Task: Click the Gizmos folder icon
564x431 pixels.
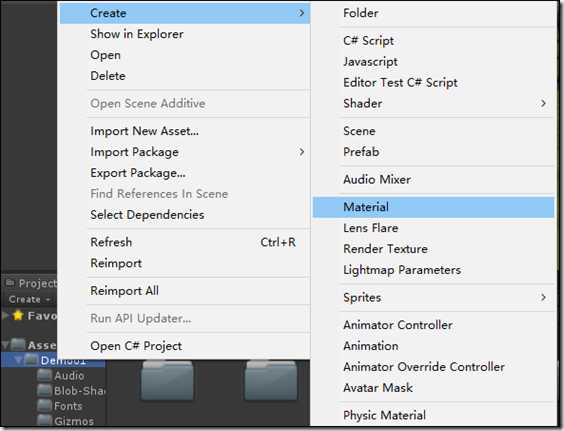Action: point(45,420)
